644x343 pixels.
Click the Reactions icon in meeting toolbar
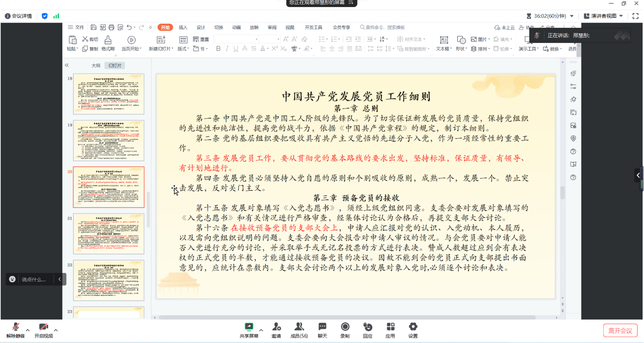coord(368,327)
